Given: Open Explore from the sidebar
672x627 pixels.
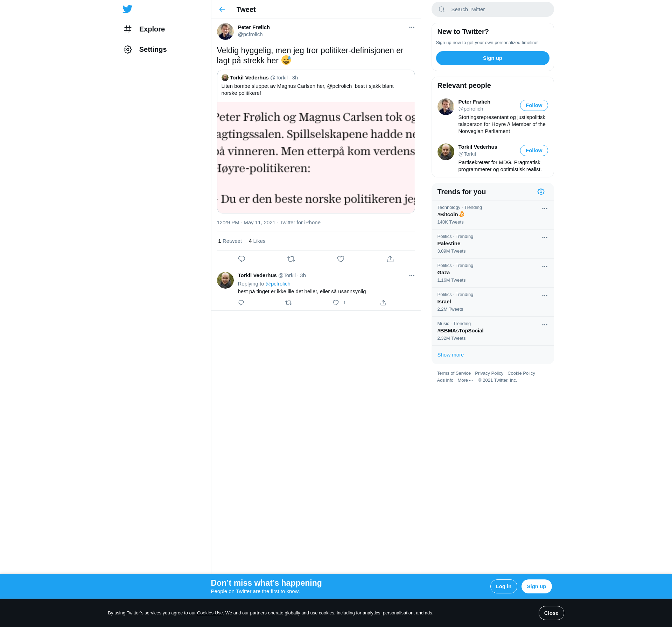Looking at the screenshot, I should click(144, 29).
